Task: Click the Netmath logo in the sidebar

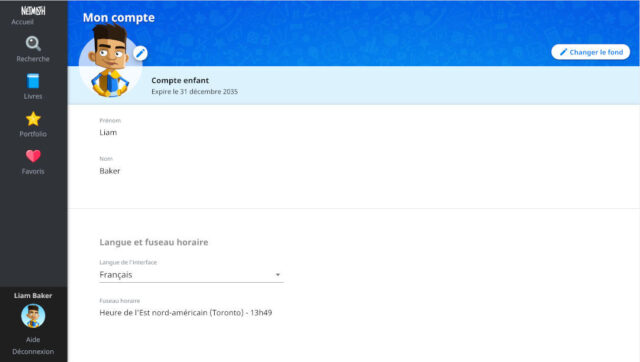Action: [33, 11]
